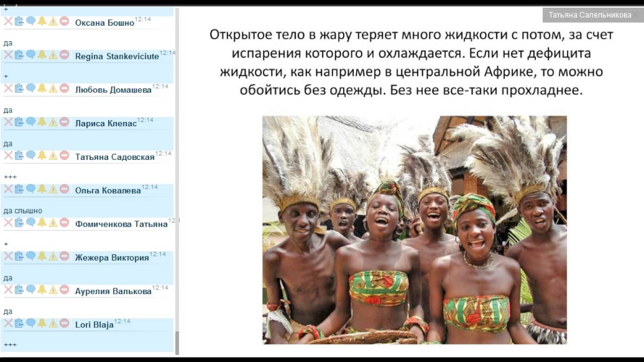Click no-entry icon beside Лариса Клепас
The image size is (644, 362).
pyautogui.click(x=64, y=122)
